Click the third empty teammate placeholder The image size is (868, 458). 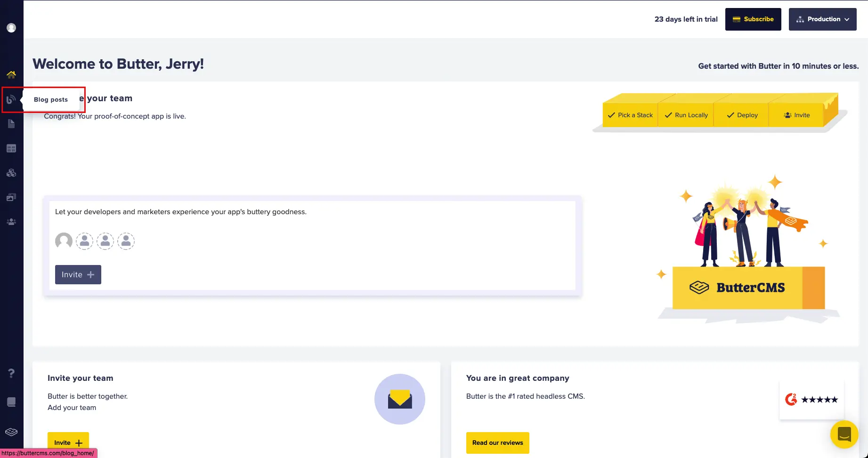[x=126, y=241]
